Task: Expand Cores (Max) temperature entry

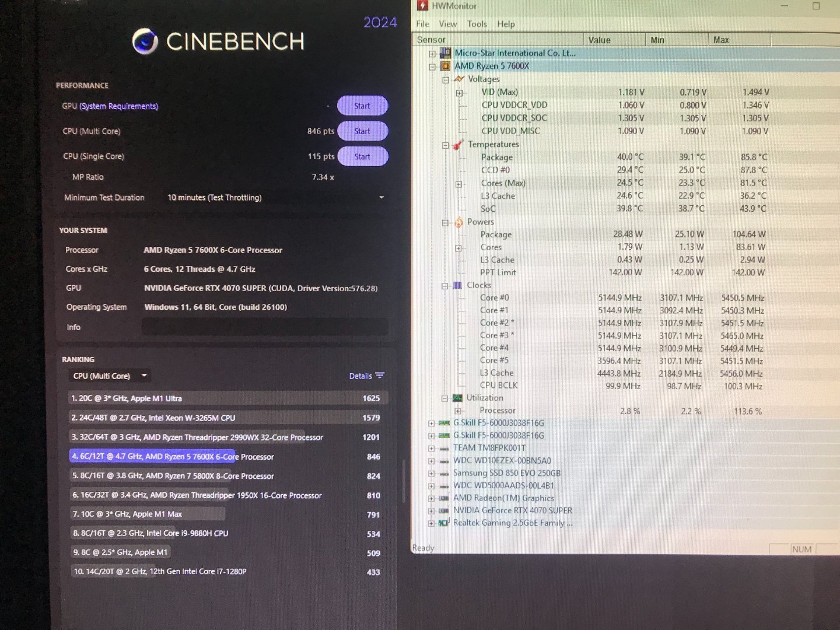Action: click(x=459, y=184)
